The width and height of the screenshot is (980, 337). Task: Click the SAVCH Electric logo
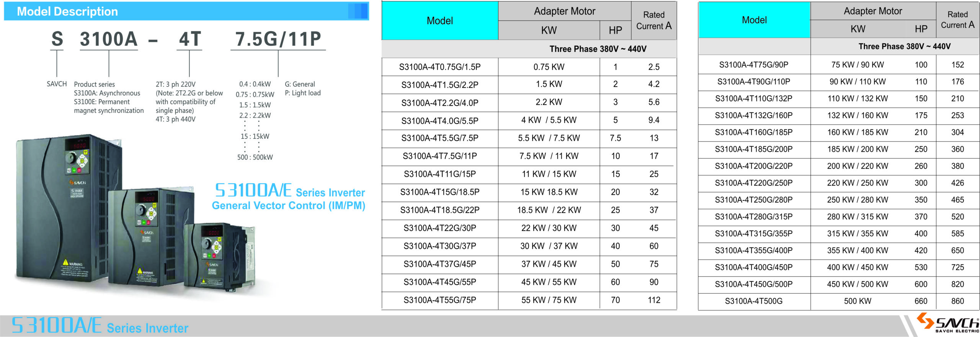[948, 323]
